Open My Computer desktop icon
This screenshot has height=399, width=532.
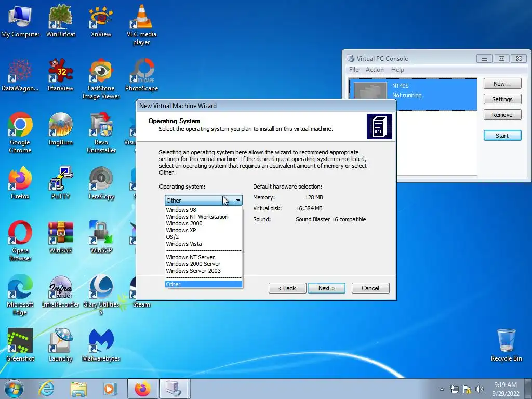pyautogui.click(x=20, y=21)
